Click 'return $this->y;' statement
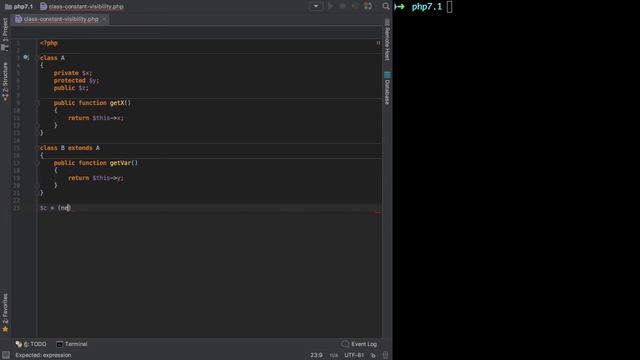Viewport: 640px width, 360px height. (96, 178)
